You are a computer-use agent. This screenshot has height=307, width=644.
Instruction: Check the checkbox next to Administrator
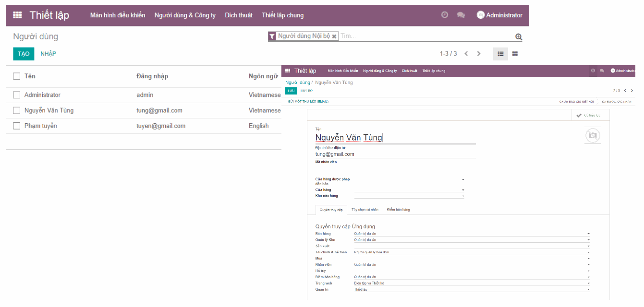pyautogui.click(x=16, y=95)
